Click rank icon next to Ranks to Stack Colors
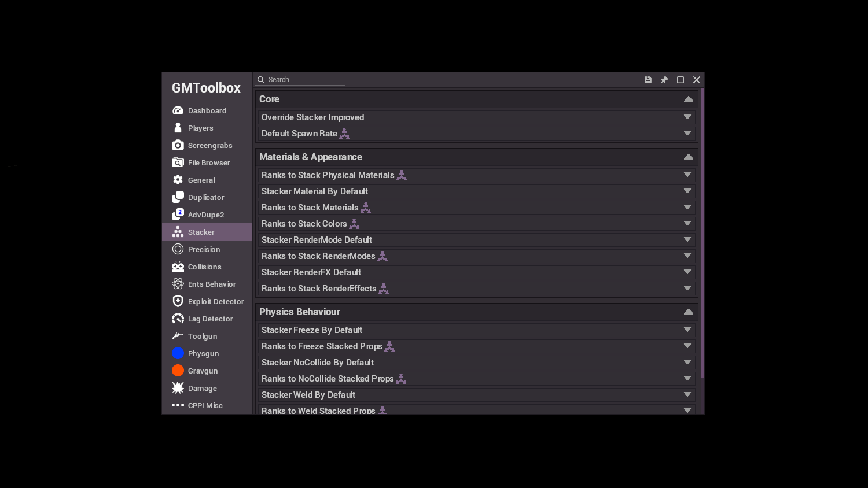The width and height of the screenshot is (868, 488). [x=354, y=224]
